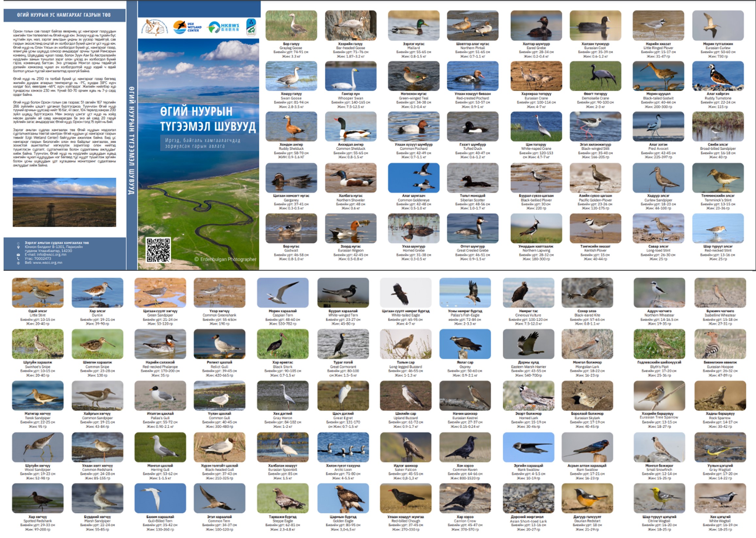Viewport: 756px width, 538px height.
Task: Click the Citrine Wagtail photo
Action: tap(659, 498)
